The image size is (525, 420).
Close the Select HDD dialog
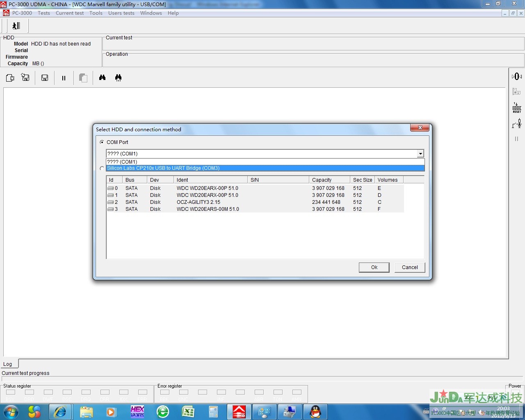click(x=420, y=128)
